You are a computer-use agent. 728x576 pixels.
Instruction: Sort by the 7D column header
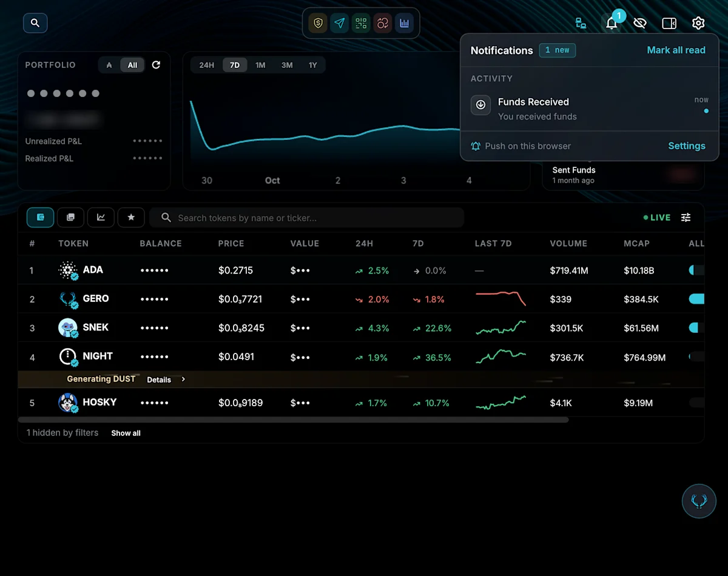[x=418, y=243]
